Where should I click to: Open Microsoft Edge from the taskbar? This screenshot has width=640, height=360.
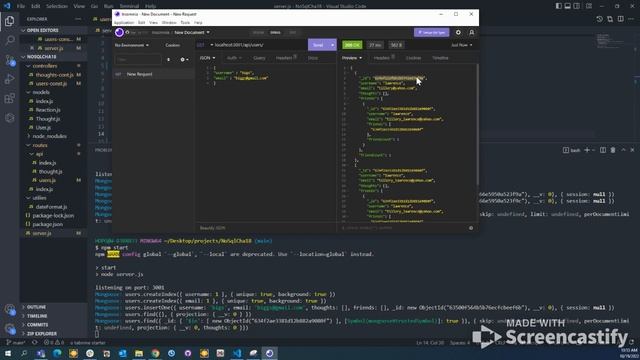pyautogui.click(x=57, y=353)
